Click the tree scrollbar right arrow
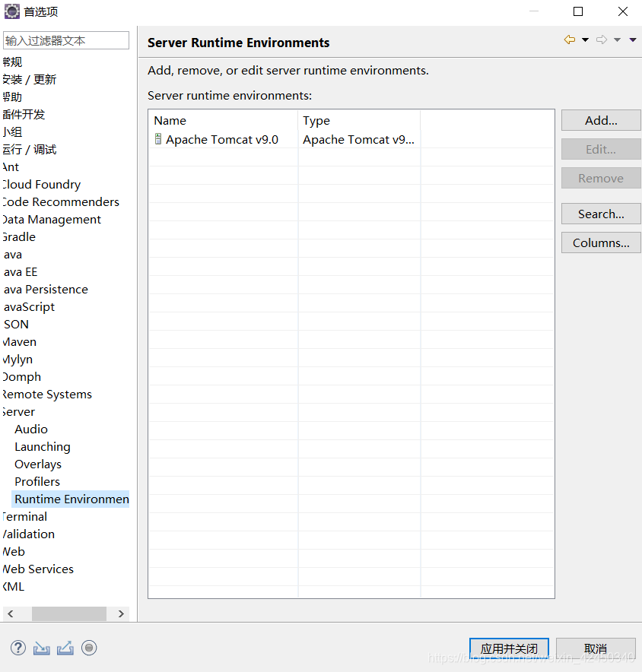This screenshot has height=672, width=642. 121,613
